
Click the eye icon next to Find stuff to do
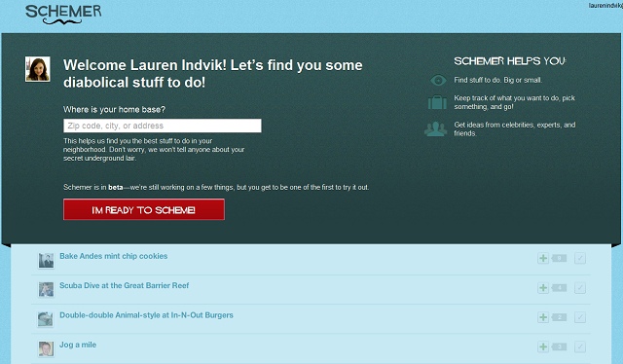click(438, 80)
